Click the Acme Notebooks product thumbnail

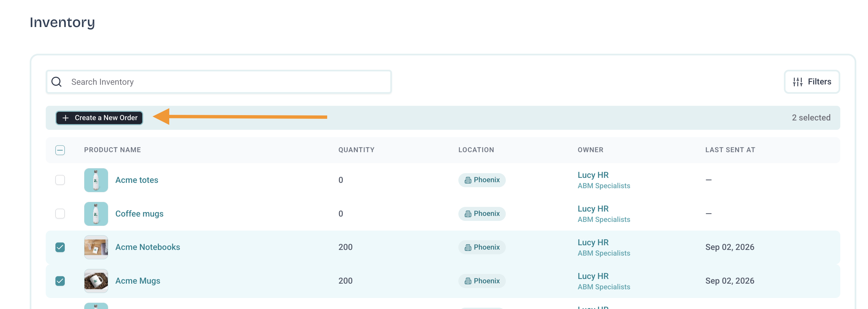(x=96, y=247)
